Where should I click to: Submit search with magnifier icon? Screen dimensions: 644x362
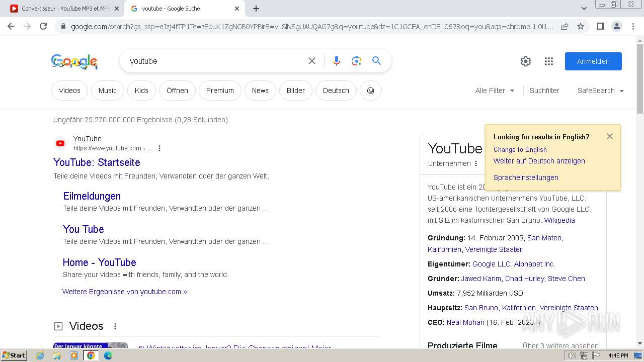tap(376, 61)
